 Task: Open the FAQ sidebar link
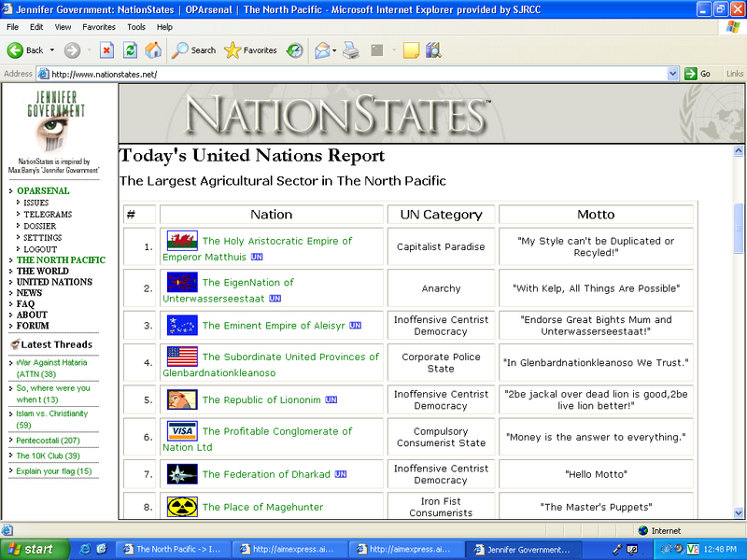click(26, 304)
